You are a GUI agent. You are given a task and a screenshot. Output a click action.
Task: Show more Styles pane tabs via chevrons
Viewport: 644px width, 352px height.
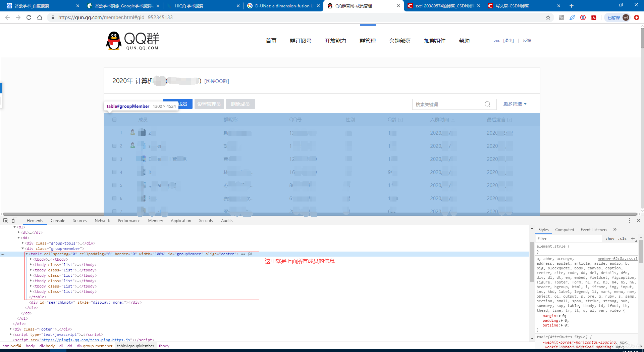coord(615,230)
